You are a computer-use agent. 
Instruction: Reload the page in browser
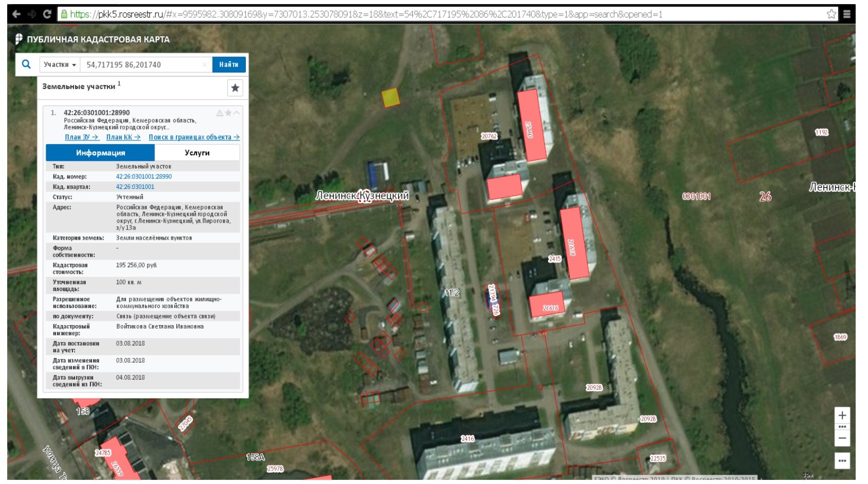(47, 14)
